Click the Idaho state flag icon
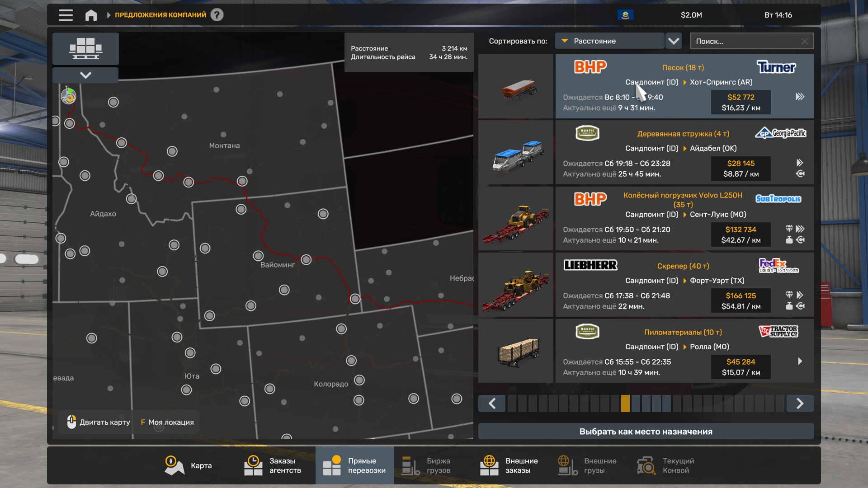 pyautogui.click(x=625, y=15)
